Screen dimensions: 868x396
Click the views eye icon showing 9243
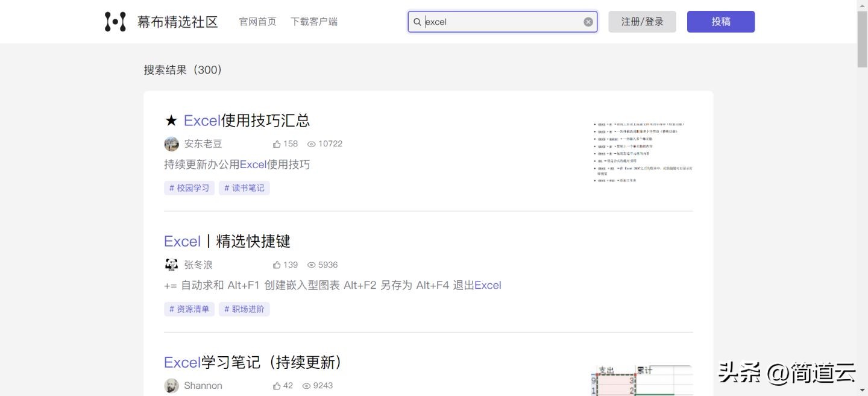tap(306, 386)
